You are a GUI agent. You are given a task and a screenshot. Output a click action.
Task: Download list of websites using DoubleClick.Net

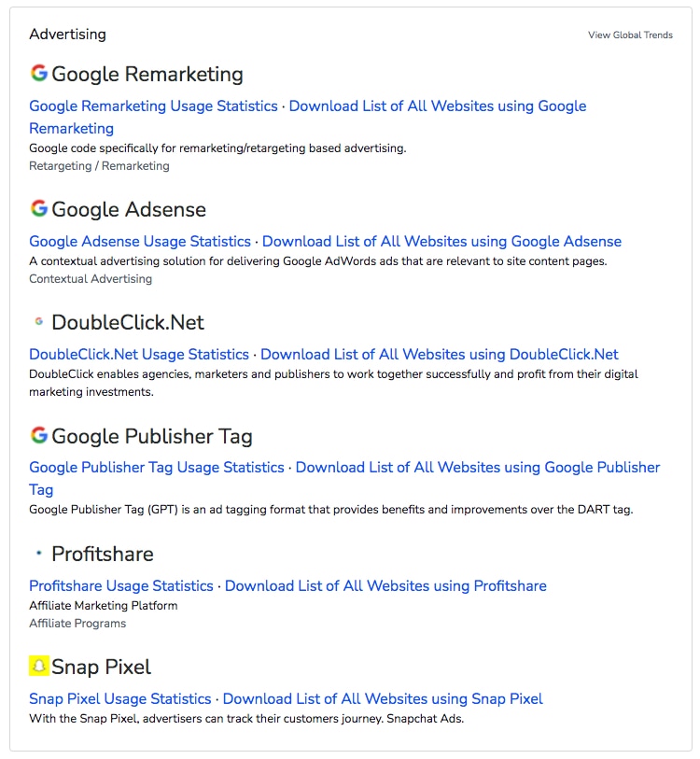click(439, 355)
